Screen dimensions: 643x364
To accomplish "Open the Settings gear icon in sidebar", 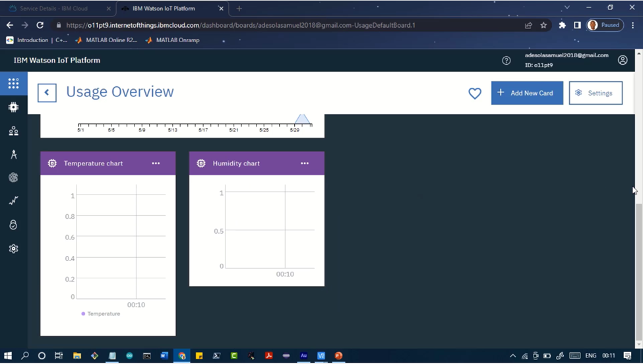I will (14, 249).
